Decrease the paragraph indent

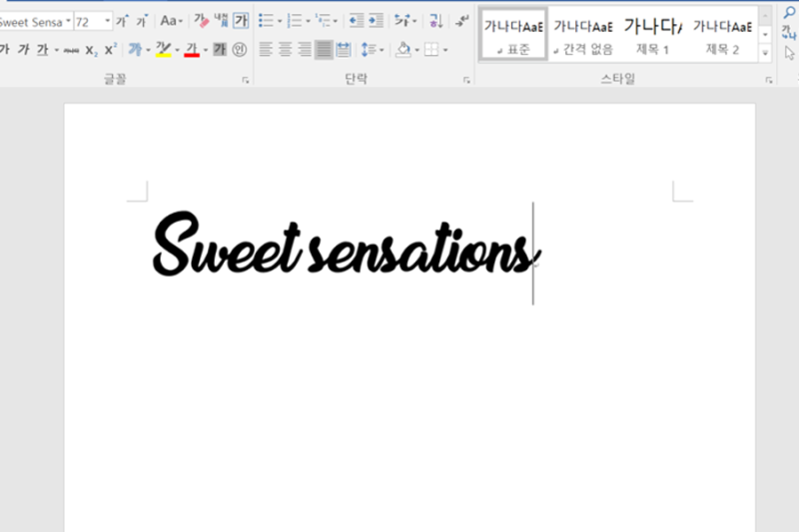[x=357, y=21]
